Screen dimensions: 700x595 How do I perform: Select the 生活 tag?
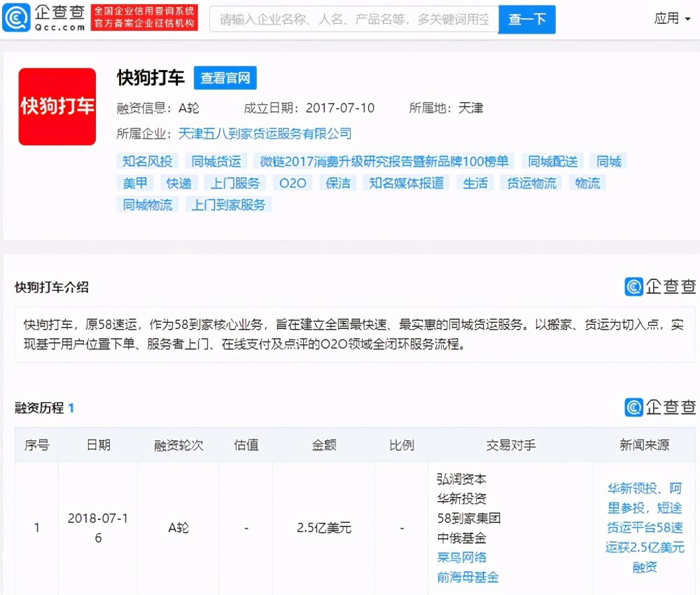(x=475, y=183)
